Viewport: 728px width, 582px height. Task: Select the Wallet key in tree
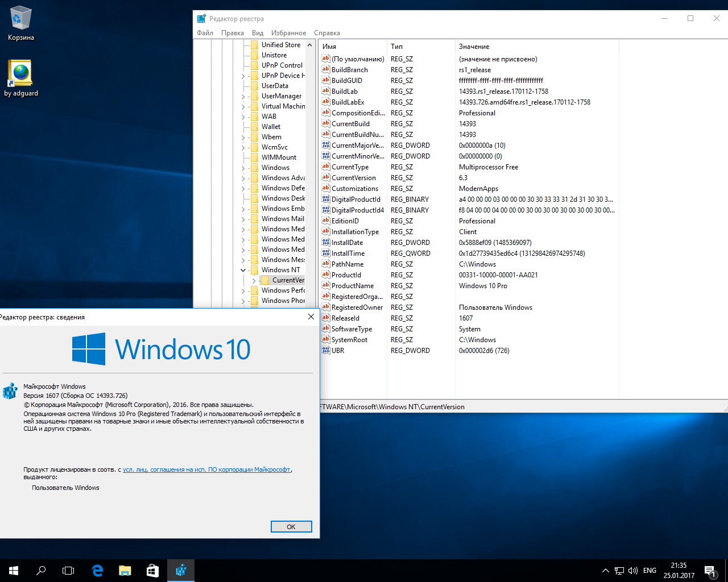click(x=271, y=127)
